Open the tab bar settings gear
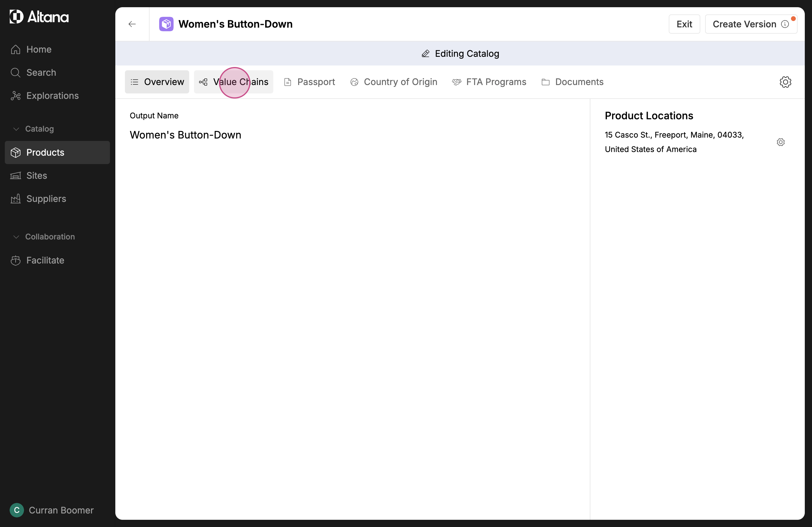Viewport: 812px width, 527px height. coord(785,82)
